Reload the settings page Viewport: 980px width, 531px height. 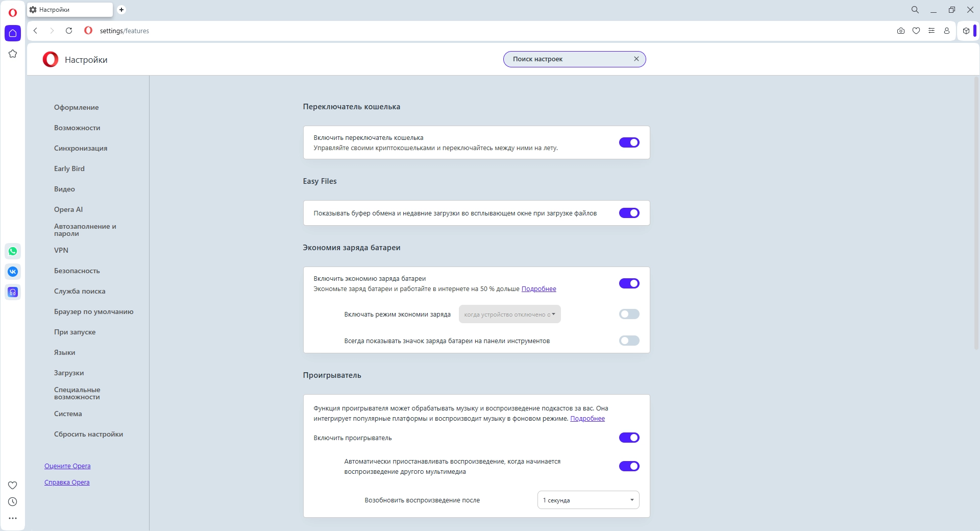point(69,31)
